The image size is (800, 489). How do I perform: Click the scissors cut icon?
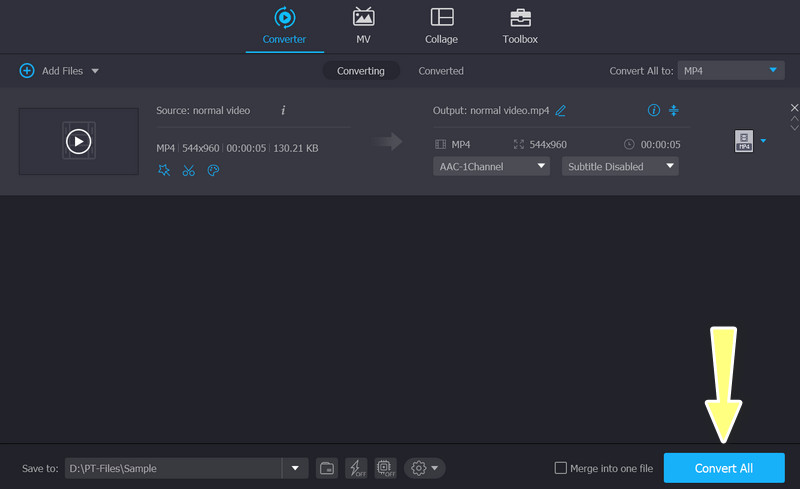(x=188, y=171)
